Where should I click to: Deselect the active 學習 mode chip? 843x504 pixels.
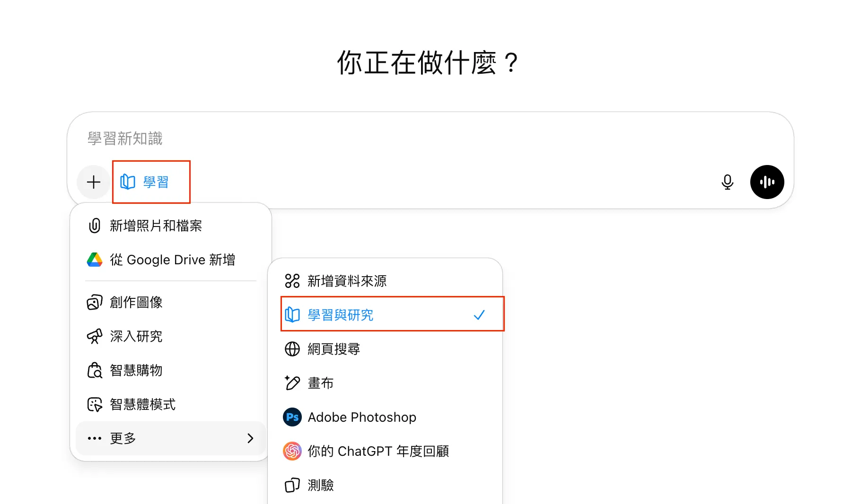click(151, 182)
